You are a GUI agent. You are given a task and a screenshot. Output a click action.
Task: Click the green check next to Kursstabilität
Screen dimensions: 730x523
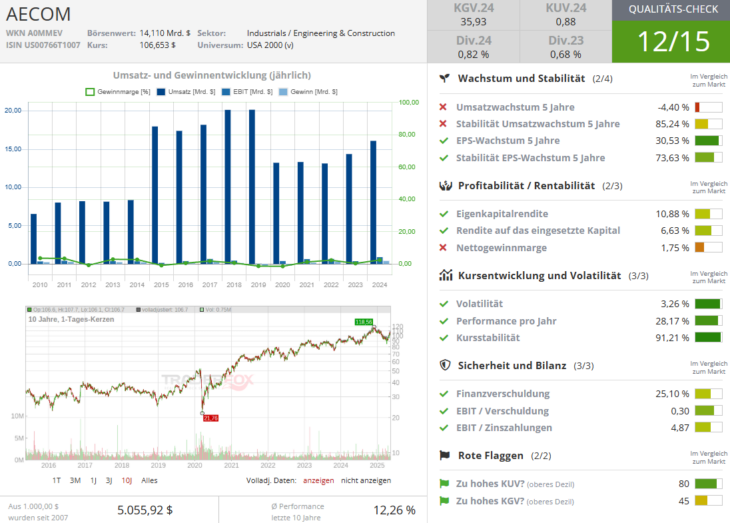click(x=444, y=338)
